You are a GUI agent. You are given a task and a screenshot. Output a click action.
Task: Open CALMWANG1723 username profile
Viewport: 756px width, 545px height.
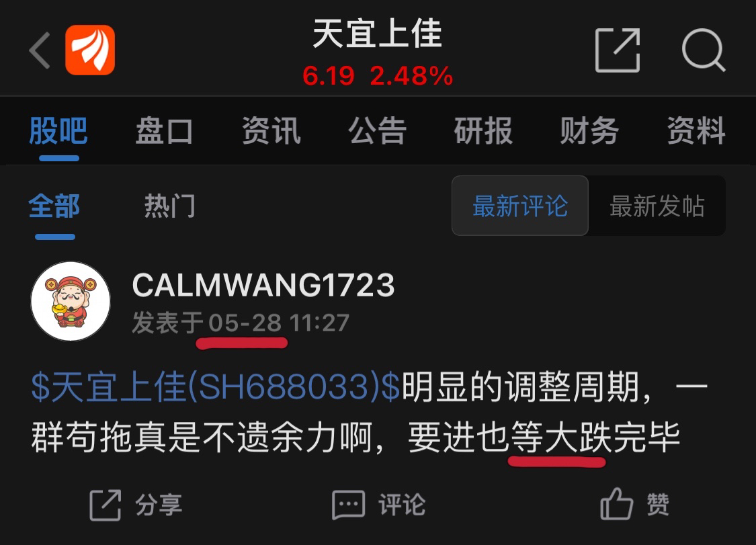(x=263, y=285)
